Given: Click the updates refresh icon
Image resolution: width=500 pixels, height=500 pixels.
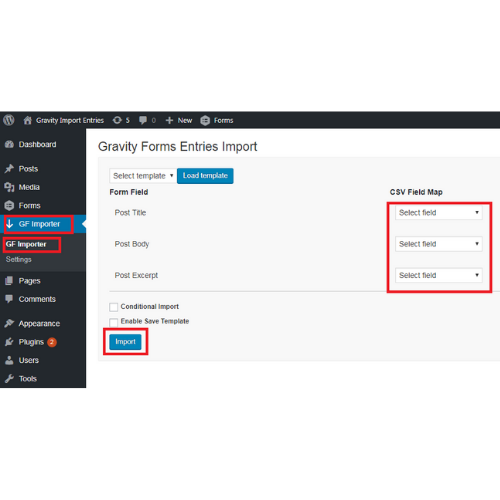Looking at the screenshot, I should 117,120.
